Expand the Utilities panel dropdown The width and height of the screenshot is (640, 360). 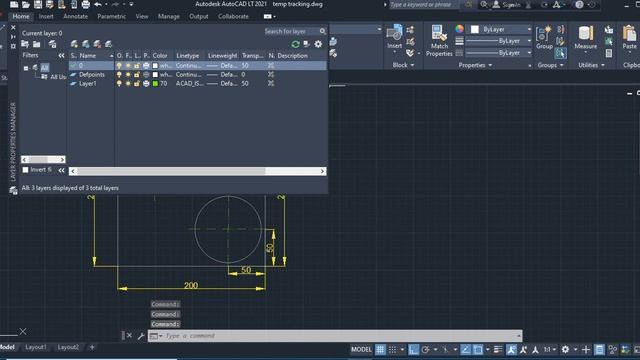tap(591, 65)
